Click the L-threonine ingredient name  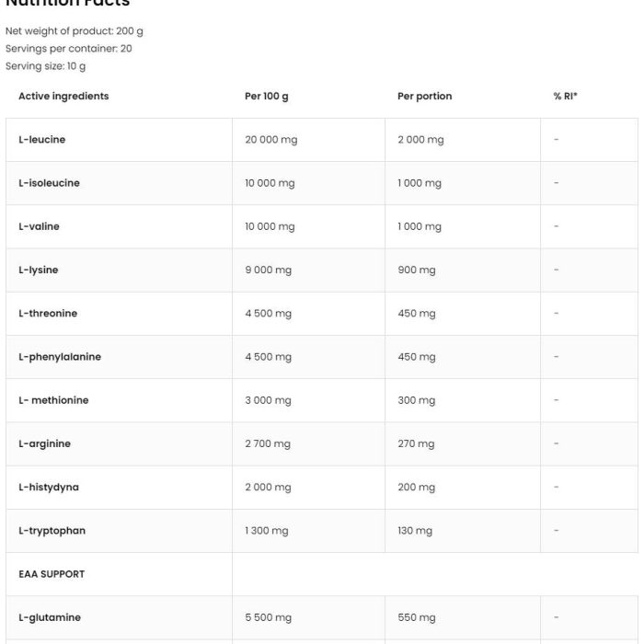pos(48,314)
